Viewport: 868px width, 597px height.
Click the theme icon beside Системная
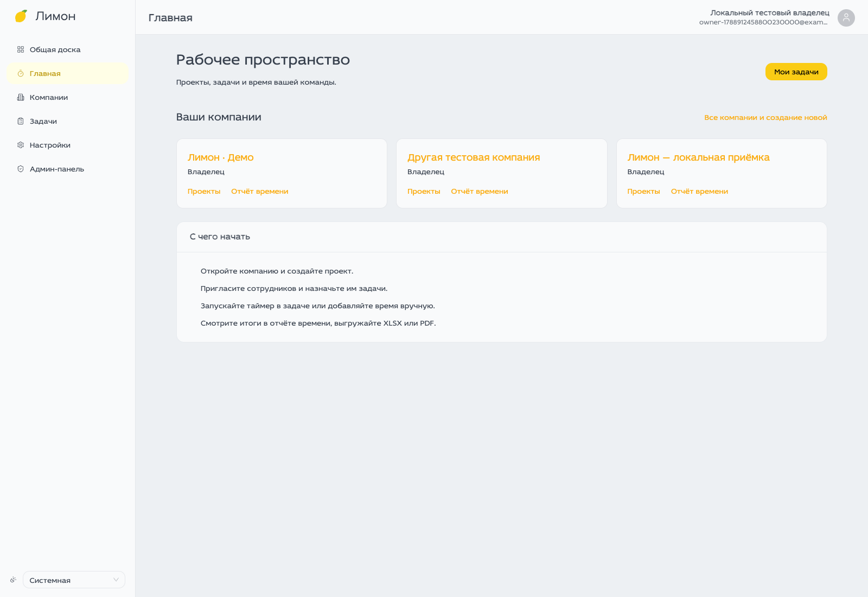click(13, 580)
